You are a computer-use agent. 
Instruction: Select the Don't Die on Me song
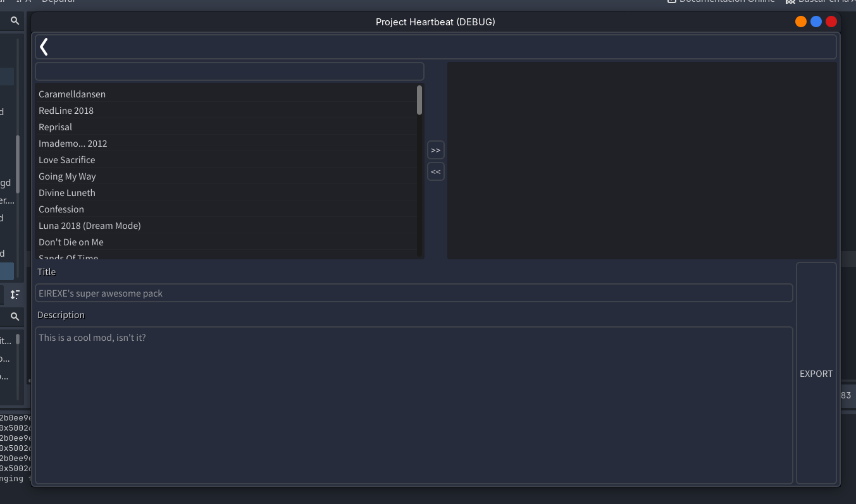click(71, 242)
